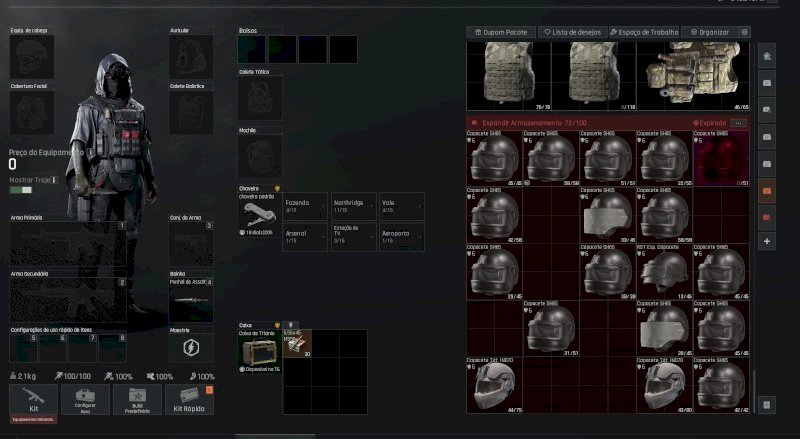
Task: Click the Kit Rápido button
Action: point(189,400)
